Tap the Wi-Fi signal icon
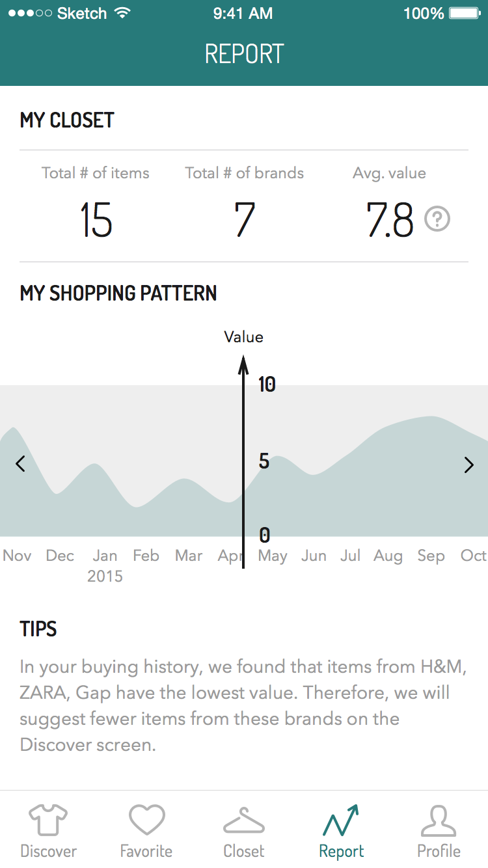Image resolution: width=488 pixels, height=868 pixels. tap(121, 13)
